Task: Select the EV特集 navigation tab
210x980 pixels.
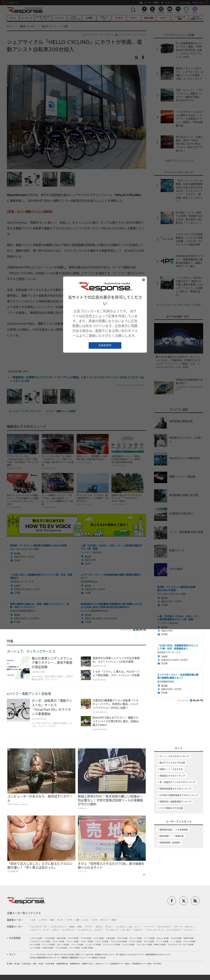Action: click(89, 18)
